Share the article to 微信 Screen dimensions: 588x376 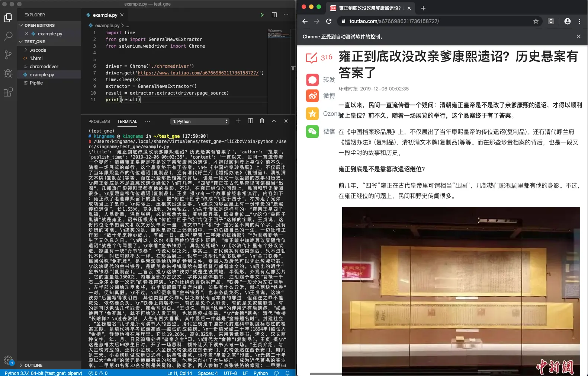point(321,131)
